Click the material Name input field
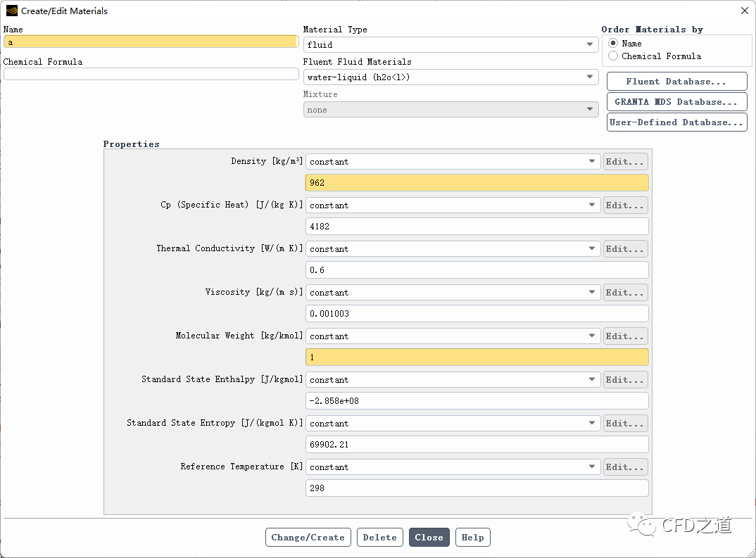The image size is (756, 558). click(x=151, y=42)
